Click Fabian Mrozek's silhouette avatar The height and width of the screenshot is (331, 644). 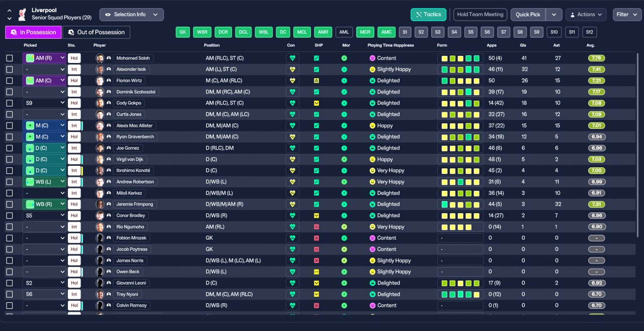(x=100, y=238)
